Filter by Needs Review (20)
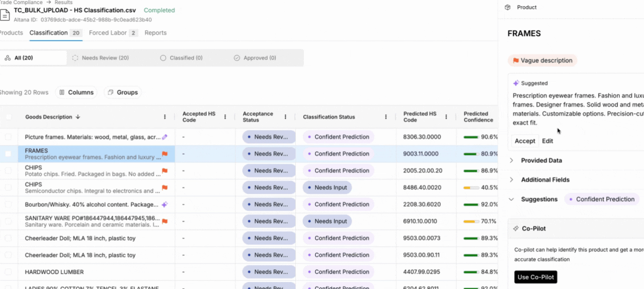The width and height of the screenshot is (644, 289). 101,58
